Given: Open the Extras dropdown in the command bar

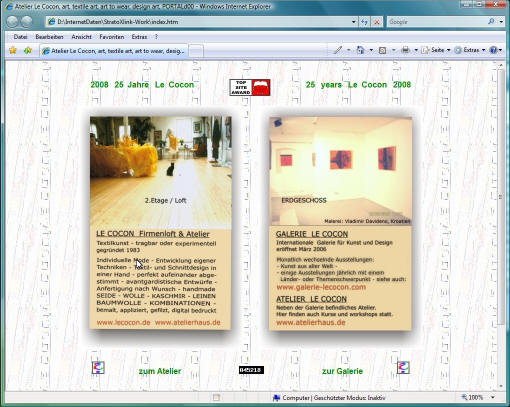Looking at the screenshot, I should pos(470,50).
